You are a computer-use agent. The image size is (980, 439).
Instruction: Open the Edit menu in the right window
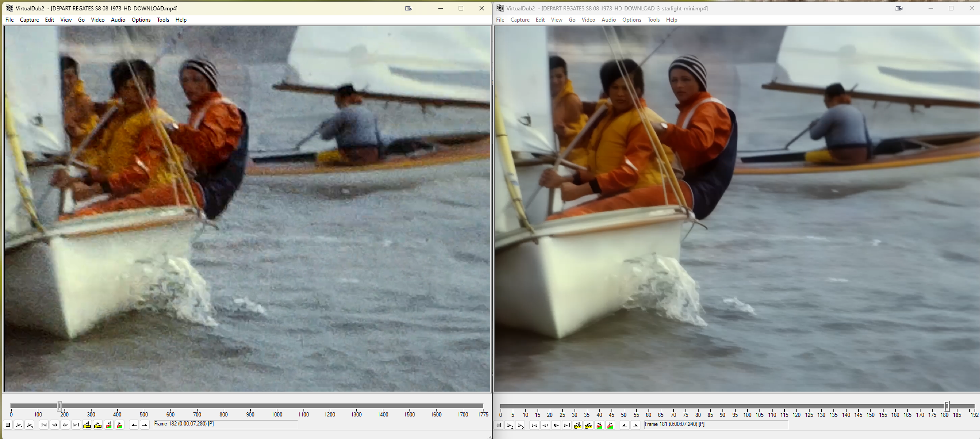[540, 20]
